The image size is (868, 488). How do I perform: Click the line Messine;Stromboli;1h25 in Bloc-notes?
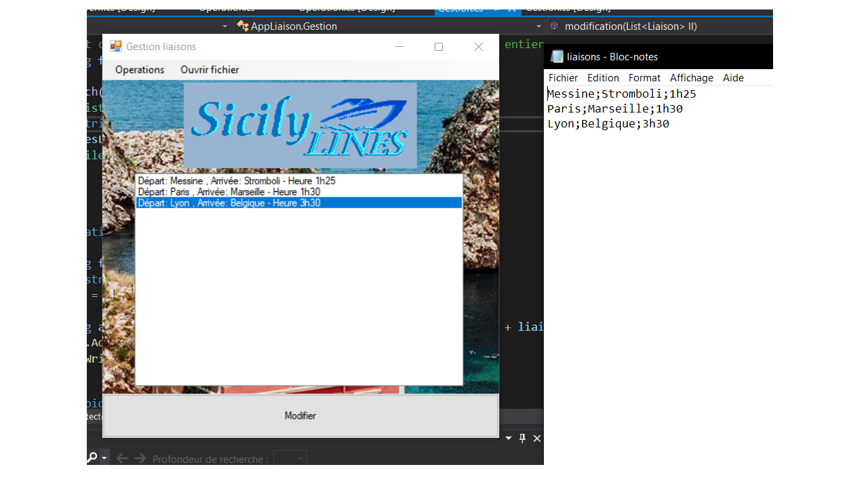622,94
